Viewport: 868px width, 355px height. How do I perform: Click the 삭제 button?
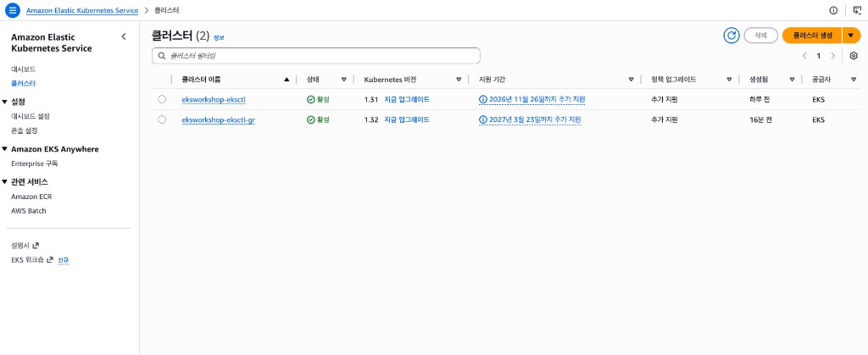(761, 36)
